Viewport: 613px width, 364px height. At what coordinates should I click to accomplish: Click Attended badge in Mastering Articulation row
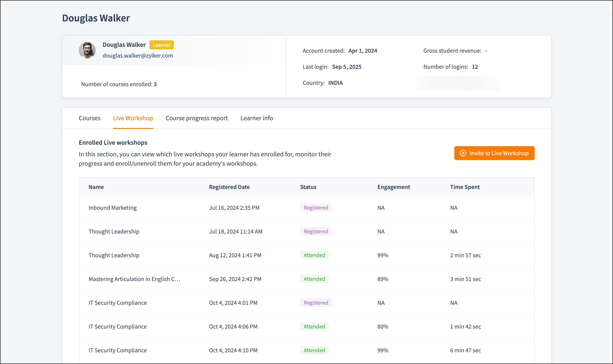point(314,279)
